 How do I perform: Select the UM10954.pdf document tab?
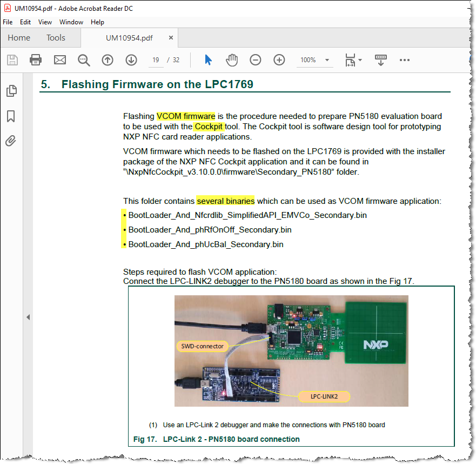[129, 38]
